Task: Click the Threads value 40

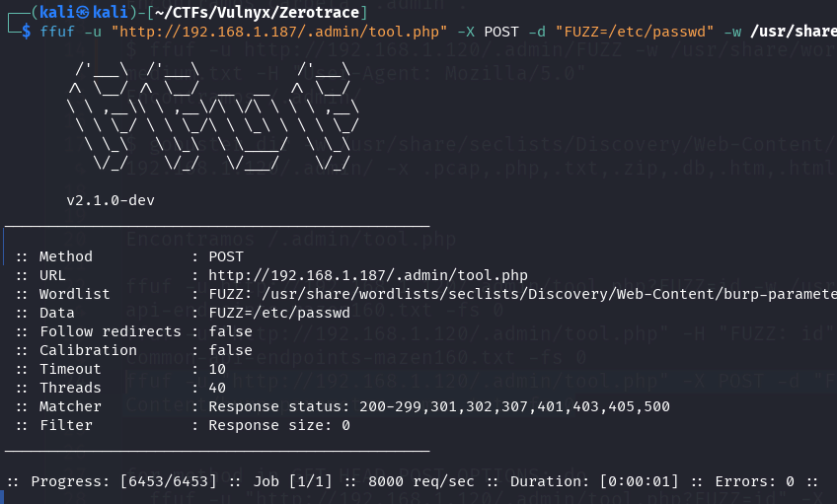Action: coord(217,388)
